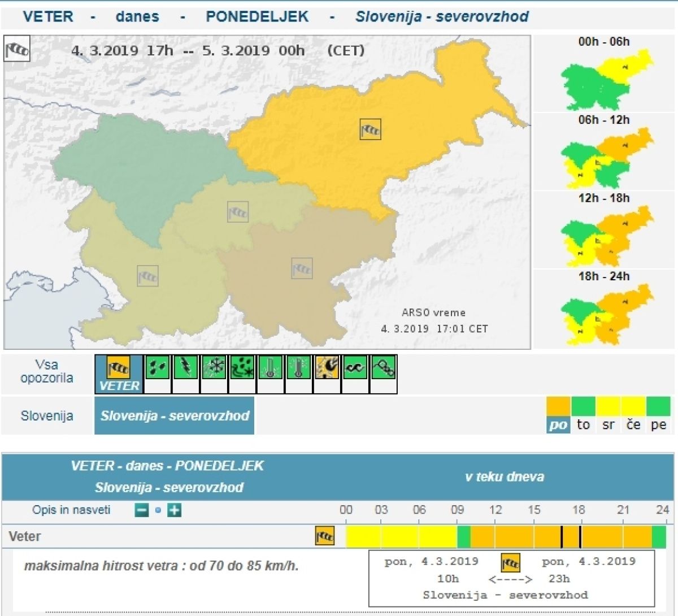
Task: Click the 'Vsa opozorila' link
Action: 47,371
